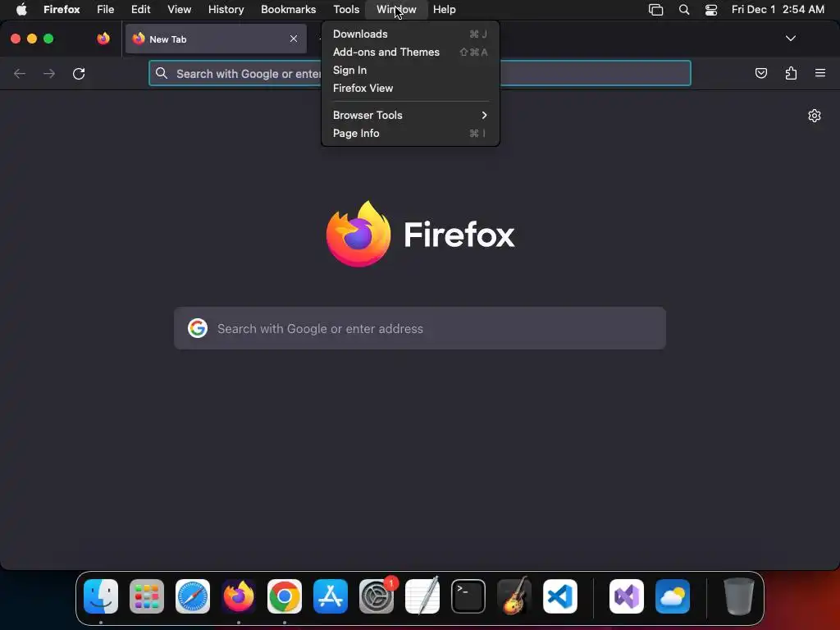Screen dimensions: 840x630
Task: Focus the URL address bar
Action: [420, 73]
